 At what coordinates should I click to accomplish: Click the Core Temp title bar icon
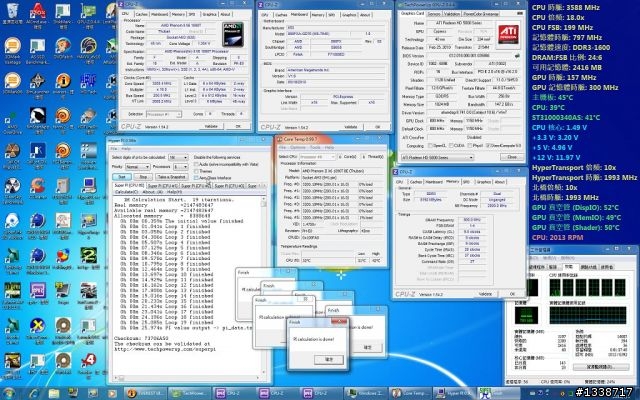[x=280, y=140]
